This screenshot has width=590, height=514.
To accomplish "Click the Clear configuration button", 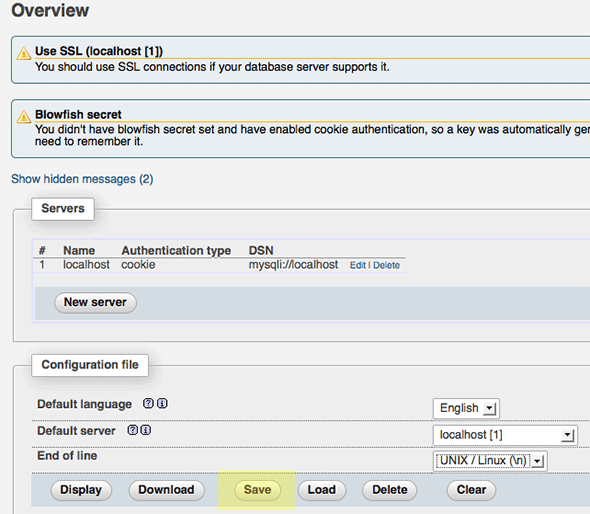I will [x=471, y=490].
